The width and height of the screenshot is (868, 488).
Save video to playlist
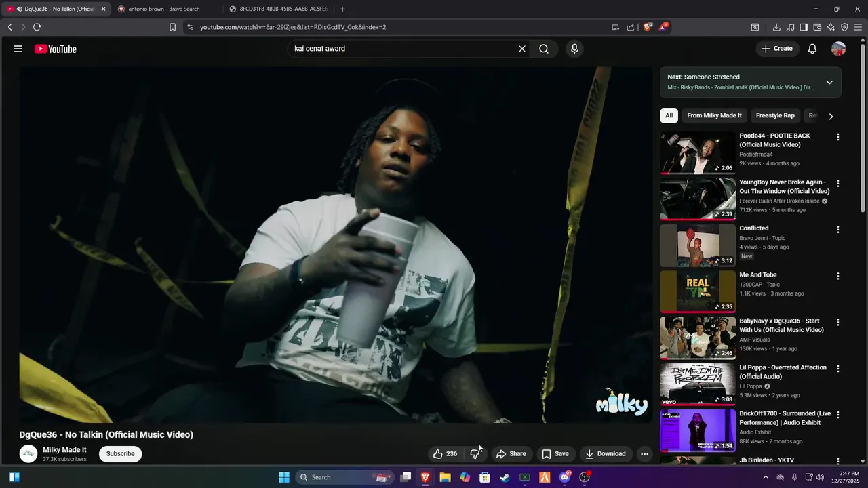[555, 454]
